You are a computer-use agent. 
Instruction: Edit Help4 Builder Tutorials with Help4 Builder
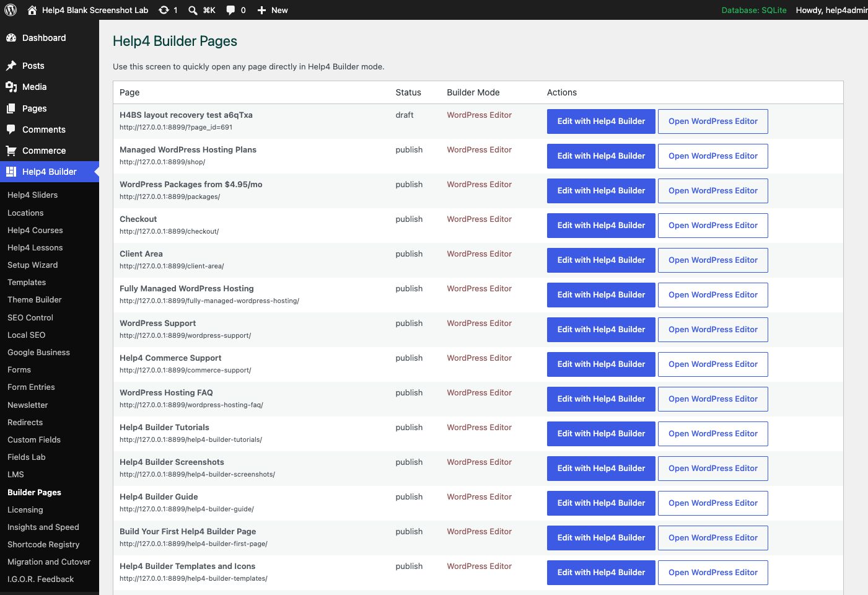pyautogui.click(x=601, y=434)
